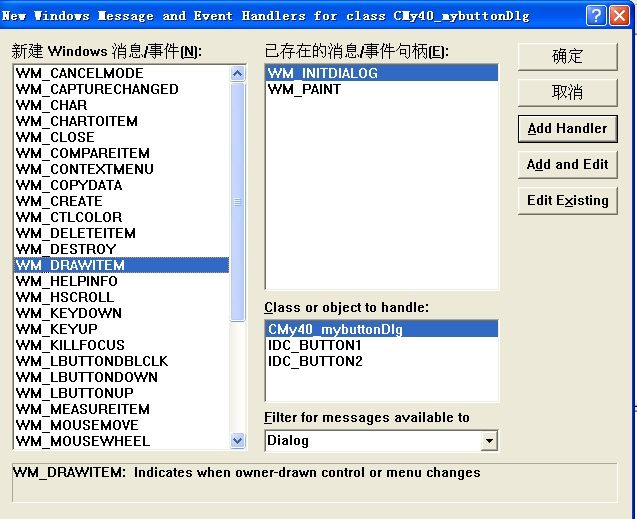The width and height of the screenshot is (637, 519).
Task: Select WM_PAINT in existing handlers list
Action: point(382,89)
